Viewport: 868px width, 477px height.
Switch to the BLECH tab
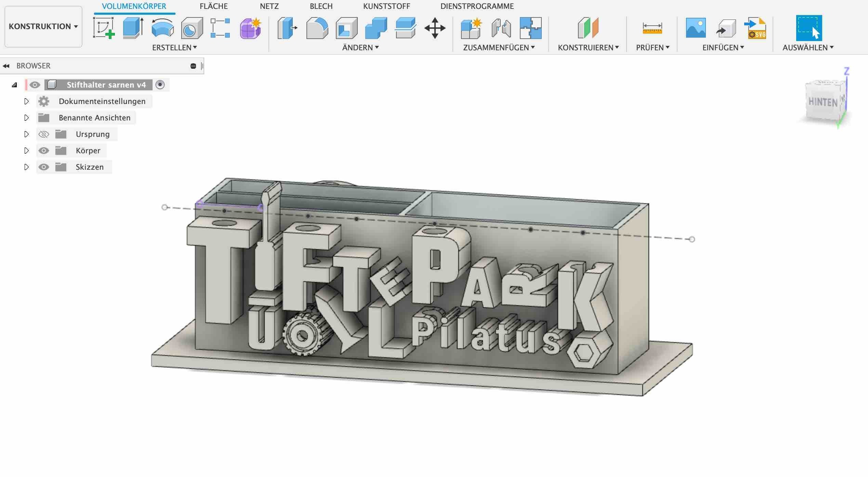tap(321, 6)
